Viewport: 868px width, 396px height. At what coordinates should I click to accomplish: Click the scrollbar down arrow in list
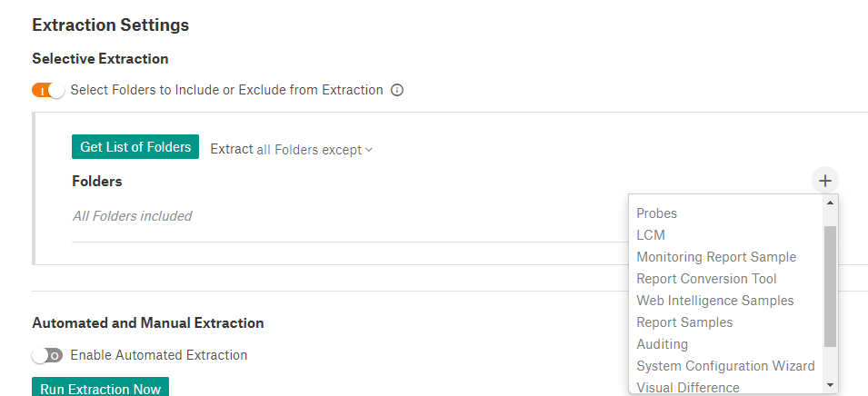point(830,385)
